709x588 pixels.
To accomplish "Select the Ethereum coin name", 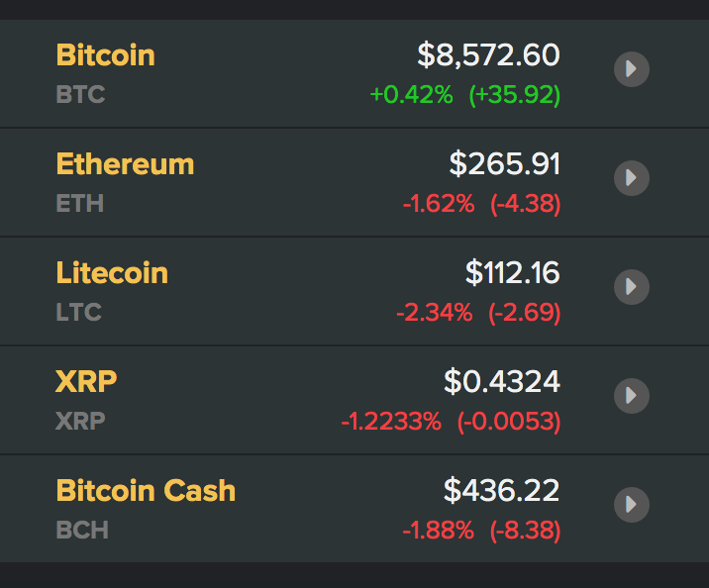I will 125,164.
